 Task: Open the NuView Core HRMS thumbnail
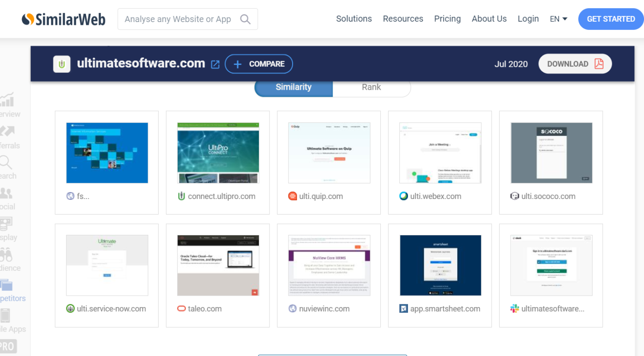click(x=329, y=265)
